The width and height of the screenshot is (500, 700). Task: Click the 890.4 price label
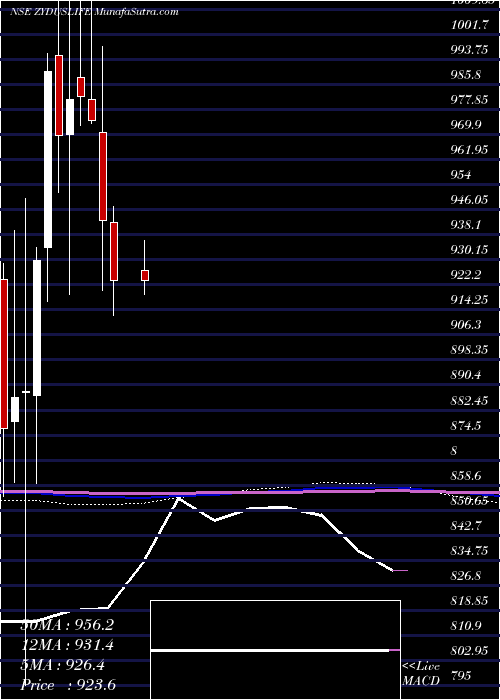coord(466,375)
